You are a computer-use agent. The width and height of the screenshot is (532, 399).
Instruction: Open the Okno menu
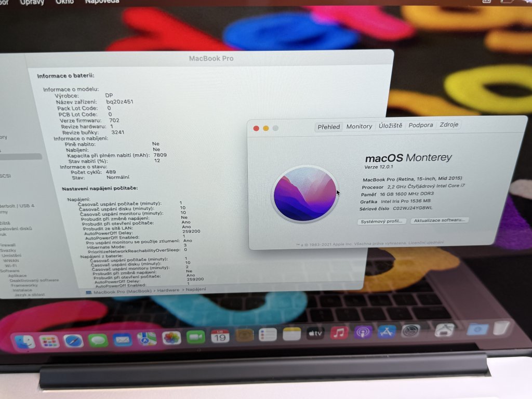coord(64,2)
